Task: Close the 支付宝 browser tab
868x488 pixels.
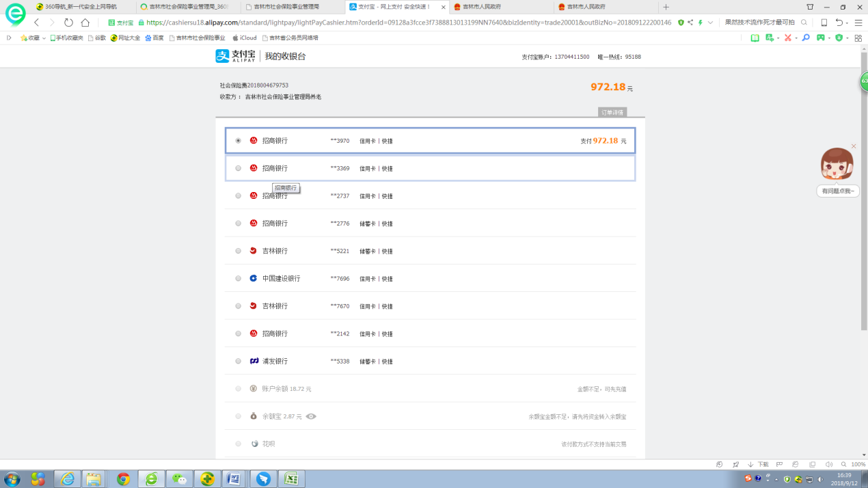Action: (x=443, y=7)
